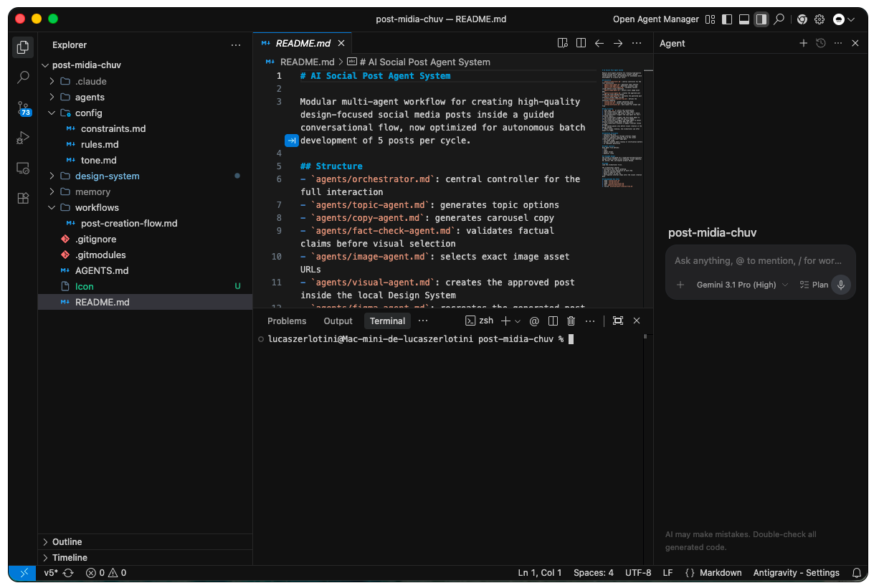The height and width of the screenshot is (588, 879).
Task: Expand the Outline section
Action: point(145,541)
